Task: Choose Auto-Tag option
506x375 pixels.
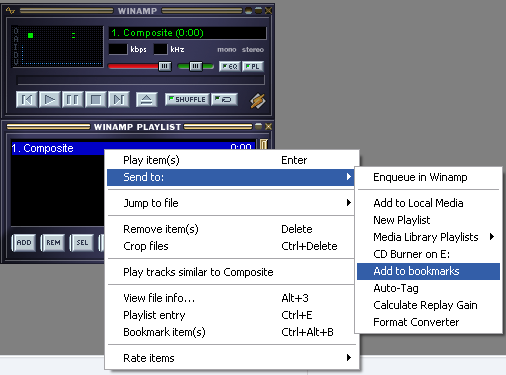Action: tap(428, 288)
